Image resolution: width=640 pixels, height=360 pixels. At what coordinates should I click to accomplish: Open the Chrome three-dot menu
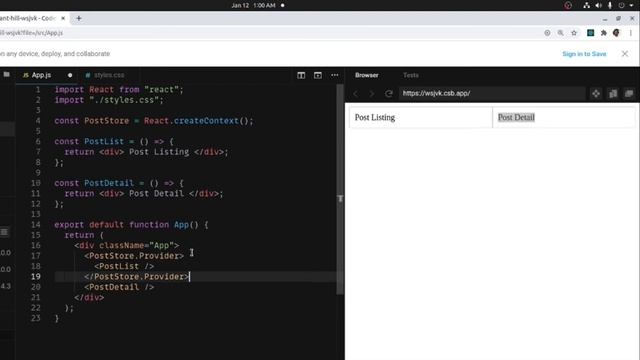631,33
